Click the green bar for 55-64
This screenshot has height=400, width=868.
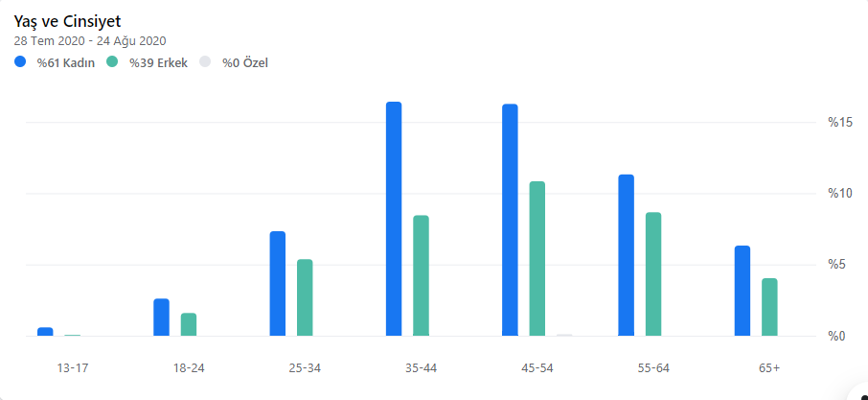[x=653, y=274]
